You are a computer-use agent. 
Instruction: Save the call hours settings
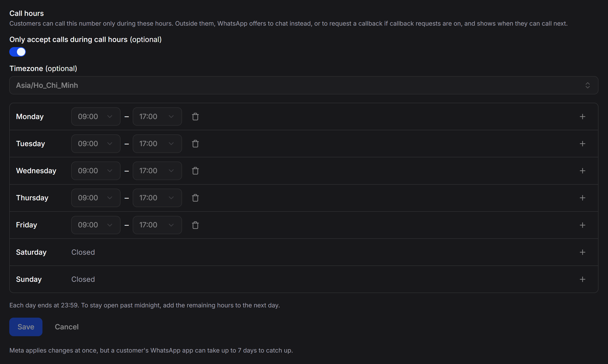pos(26,327)
